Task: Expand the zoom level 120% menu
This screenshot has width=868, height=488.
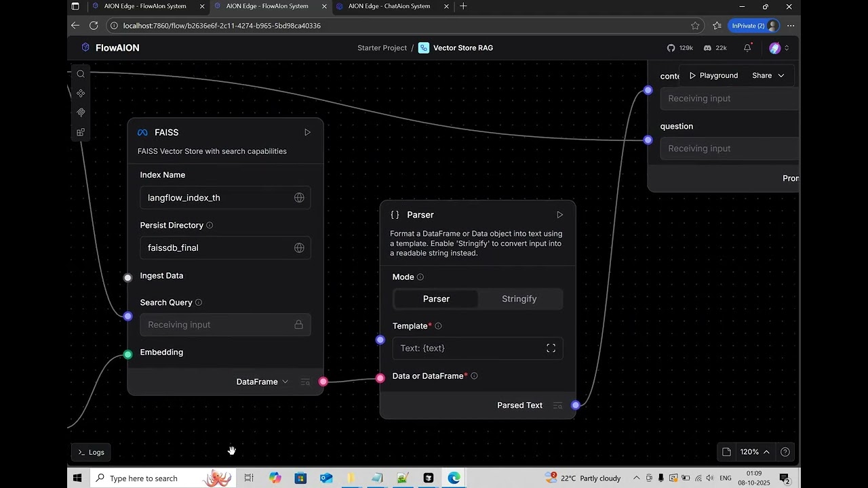Action: coord(755,452)
